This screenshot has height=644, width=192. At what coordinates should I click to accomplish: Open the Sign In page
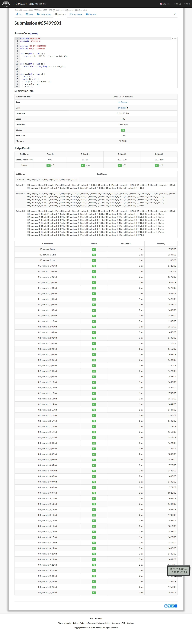(187, 4)
